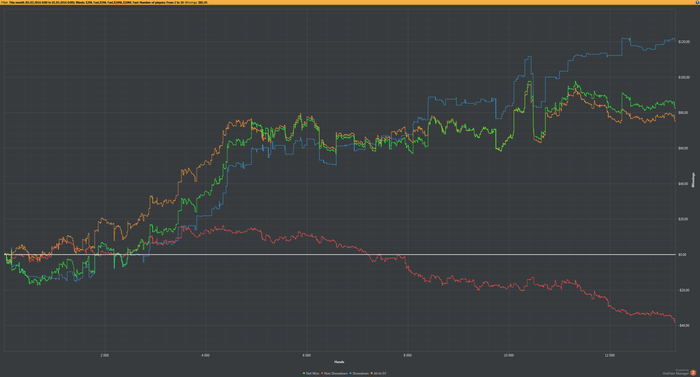Screen dimensions: 700x377
Task: Click the -$40.00 y-axis label
Action: tap(683, 325)
